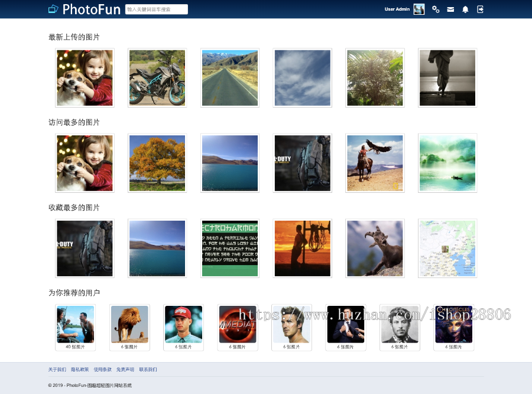Open the messages envelope icon
Screen dimensions: 532x394
tap(450, 9)
